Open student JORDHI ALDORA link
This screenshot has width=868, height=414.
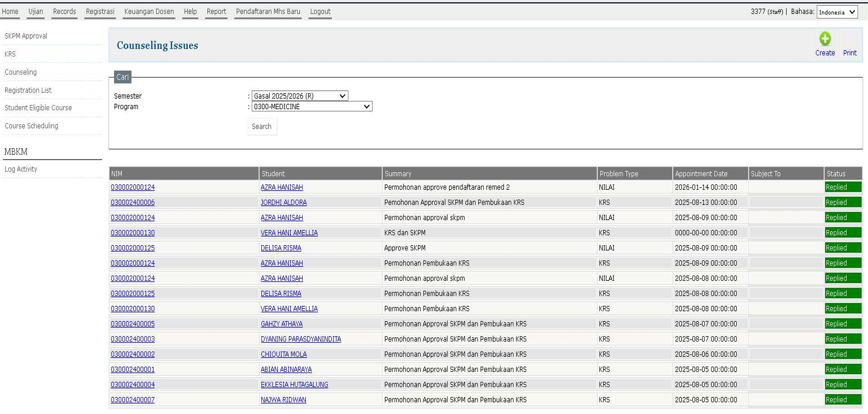284,203
